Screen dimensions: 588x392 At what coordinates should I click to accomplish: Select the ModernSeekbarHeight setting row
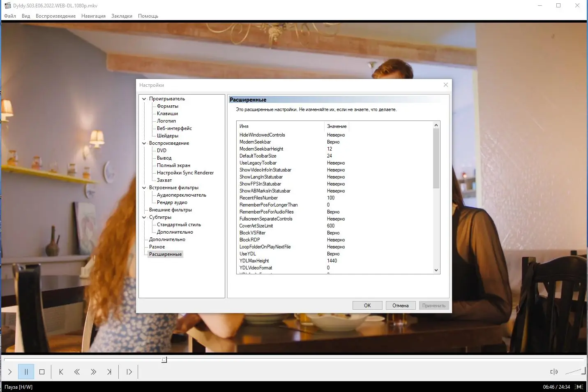coord(335,149)
